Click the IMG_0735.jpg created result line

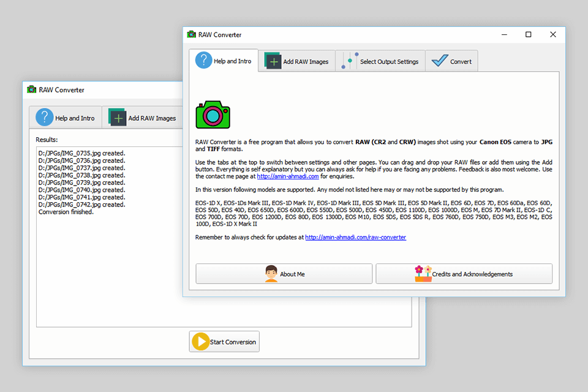(81, 153)
